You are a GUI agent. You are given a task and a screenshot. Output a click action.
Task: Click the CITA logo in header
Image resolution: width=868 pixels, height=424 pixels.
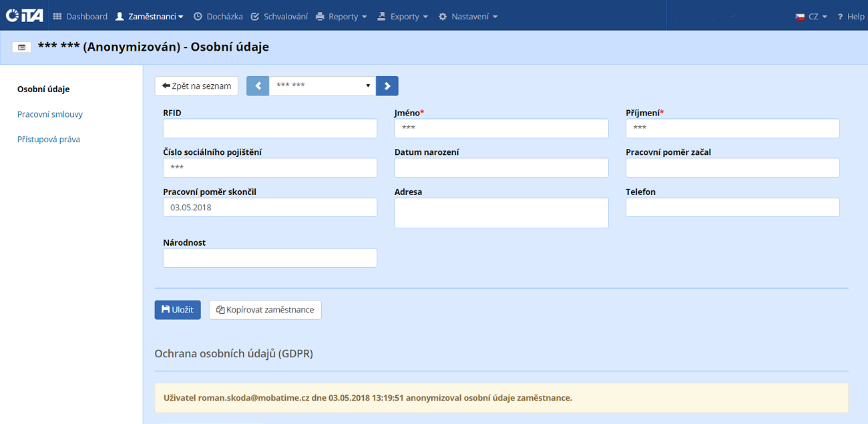[x=24, y=16]
